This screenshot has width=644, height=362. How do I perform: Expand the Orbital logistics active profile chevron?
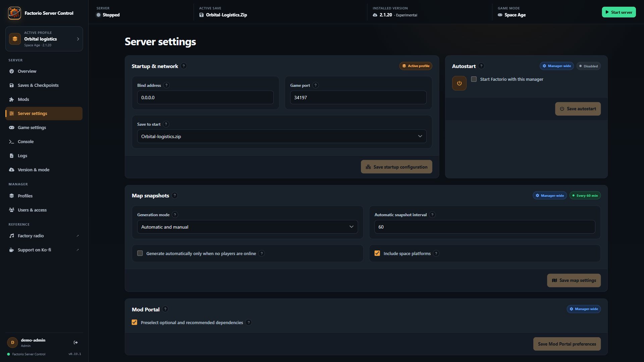click(x=78, y=39)
